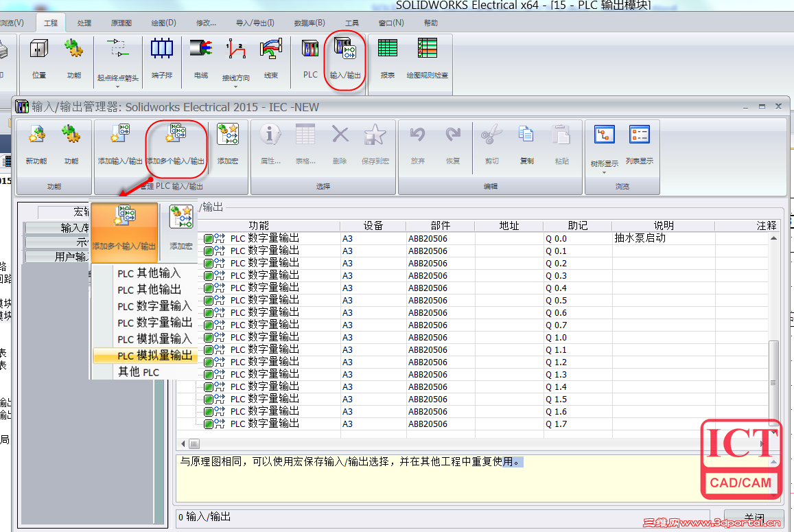Viewport: 794px width, 532px height.
Task: Click the 放弃 (Undo) icon
Action: click(x=418, y=144)
